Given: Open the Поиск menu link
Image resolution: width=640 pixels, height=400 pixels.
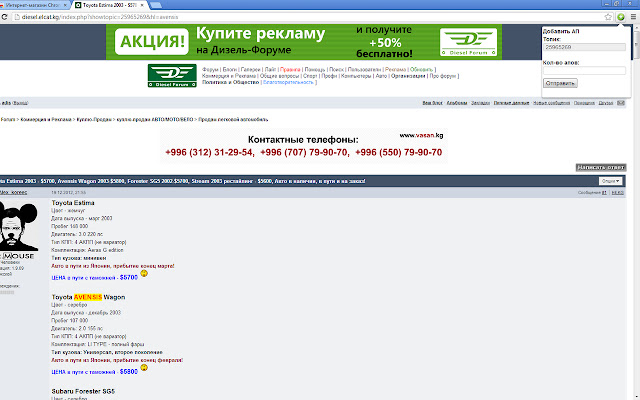Looking at the screenshot, I should 336,70.
